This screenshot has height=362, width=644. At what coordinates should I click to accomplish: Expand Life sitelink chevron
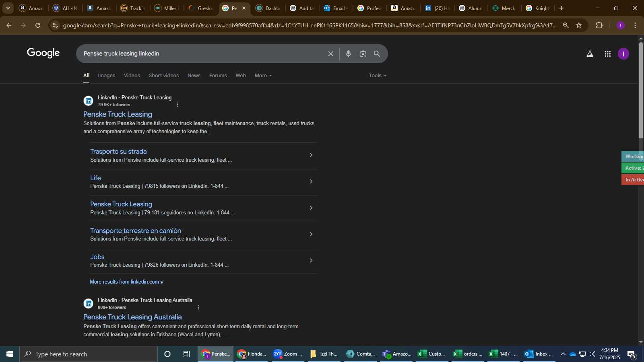pyautogui.click(x=311, y=181)
